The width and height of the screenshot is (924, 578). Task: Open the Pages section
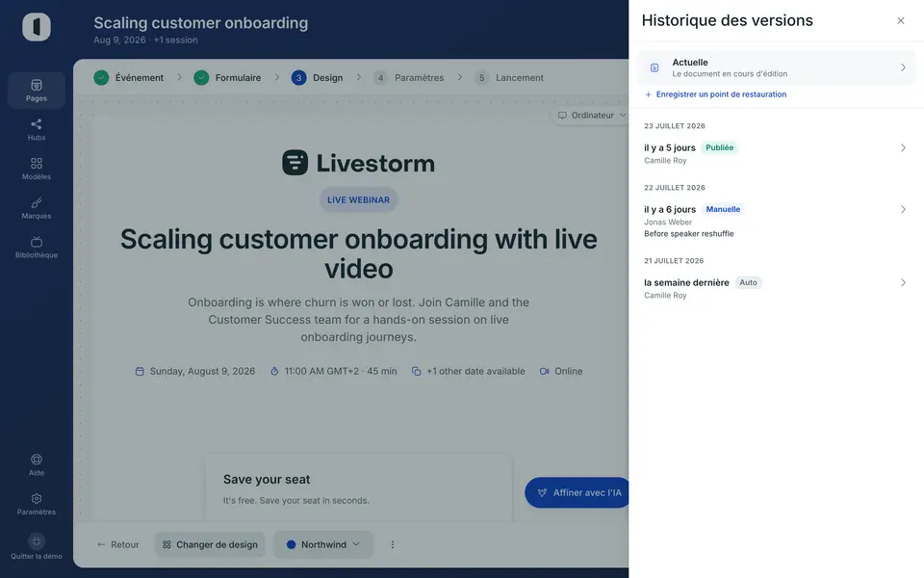37,91
